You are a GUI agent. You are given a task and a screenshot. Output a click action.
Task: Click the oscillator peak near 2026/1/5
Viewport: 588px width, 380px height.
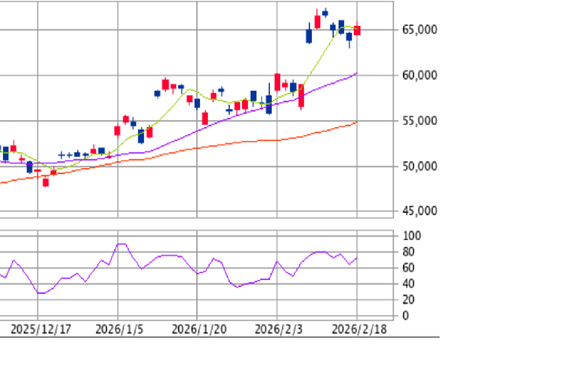coord(121,244)
